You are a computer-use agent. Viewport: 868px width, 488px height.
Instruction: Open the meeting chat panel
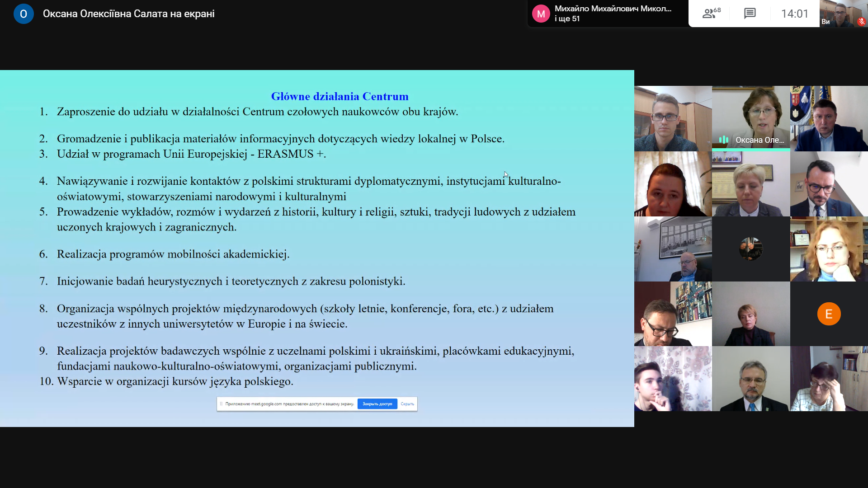coord(750,14)
